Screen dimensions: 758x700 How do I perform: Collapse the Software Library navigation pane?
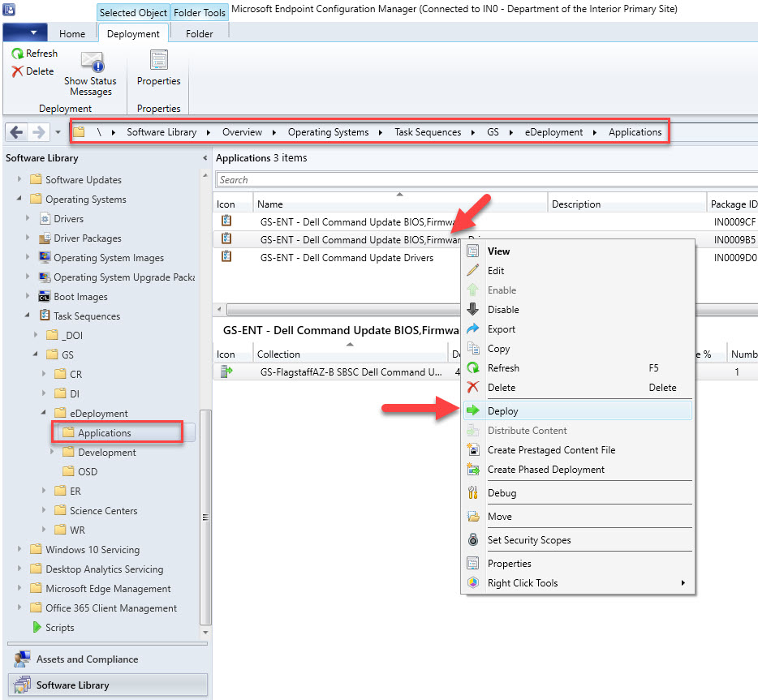[205, 158]
